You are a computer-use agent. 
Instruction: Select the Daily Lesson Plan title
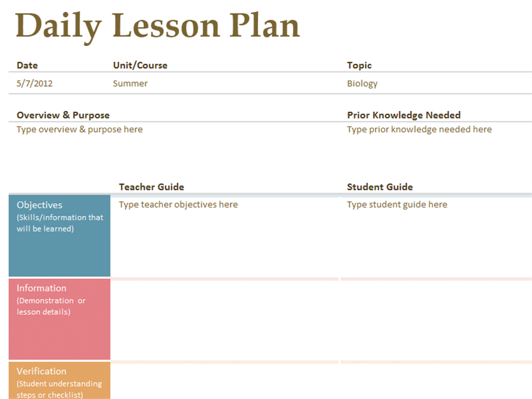(158, 26)
